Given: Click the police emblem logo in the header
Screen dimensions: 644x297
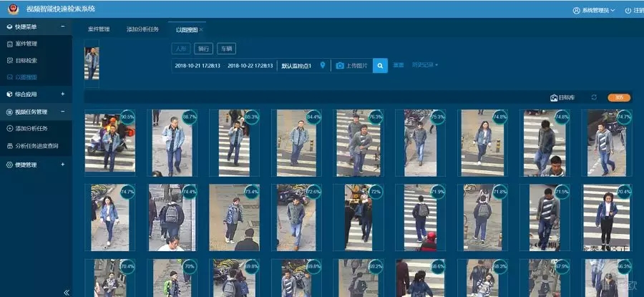Looking at the screenshot, I should (13, 9).
